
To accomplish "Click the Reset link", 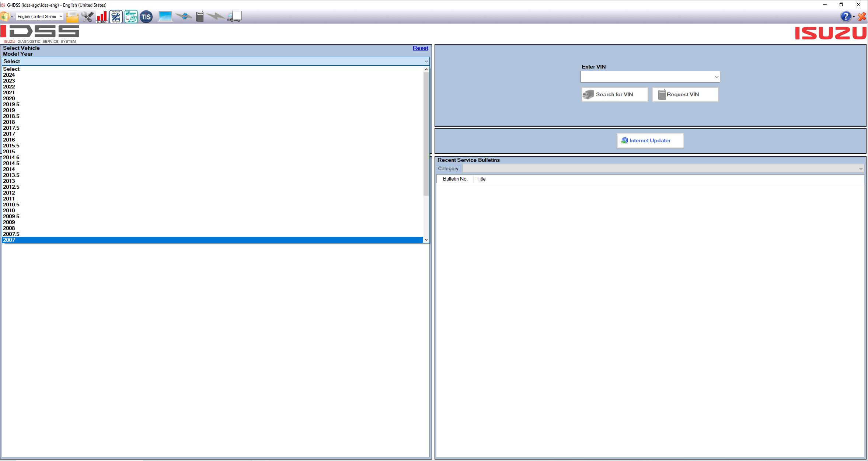I will 420,48.
